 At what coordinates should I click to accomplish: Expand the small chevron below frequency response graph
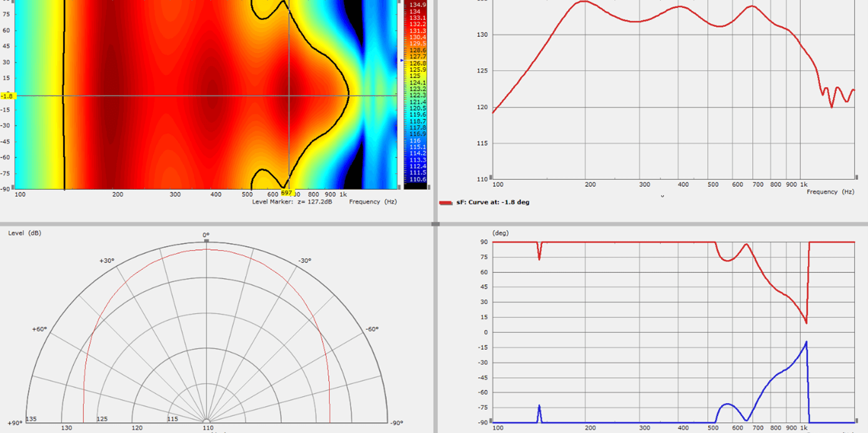662,196
